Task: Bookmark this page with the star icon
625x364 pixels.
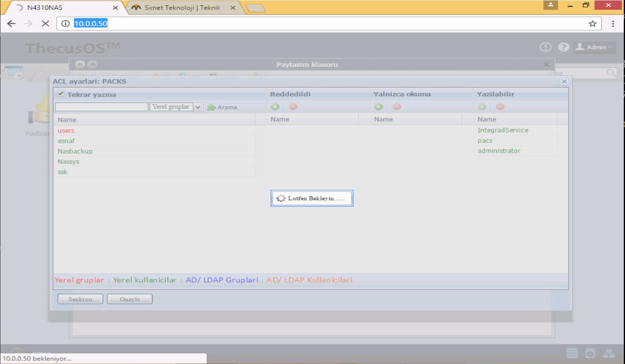Action: (x=592, y=24)
